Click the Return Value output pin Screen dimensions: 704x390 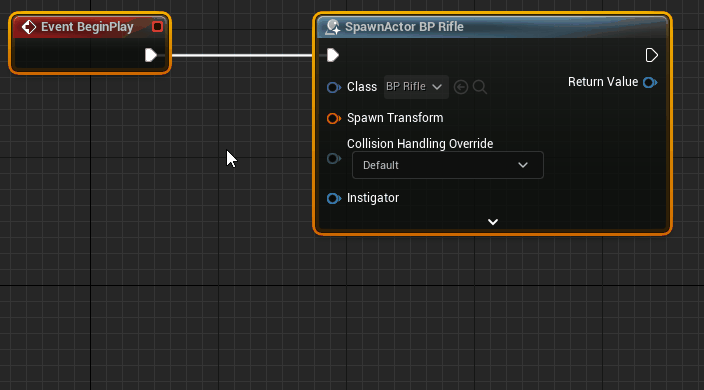click(650, 83)
